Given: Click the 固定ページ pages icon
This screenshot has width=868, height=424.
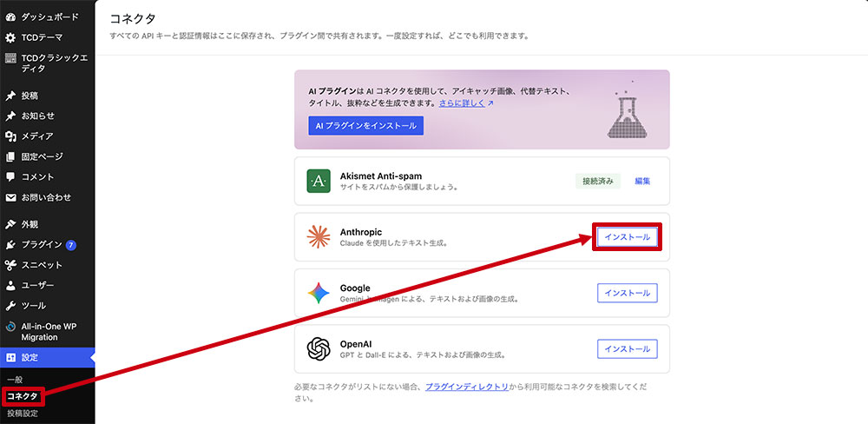Looking at the screenshot, I should pos(10,157).
